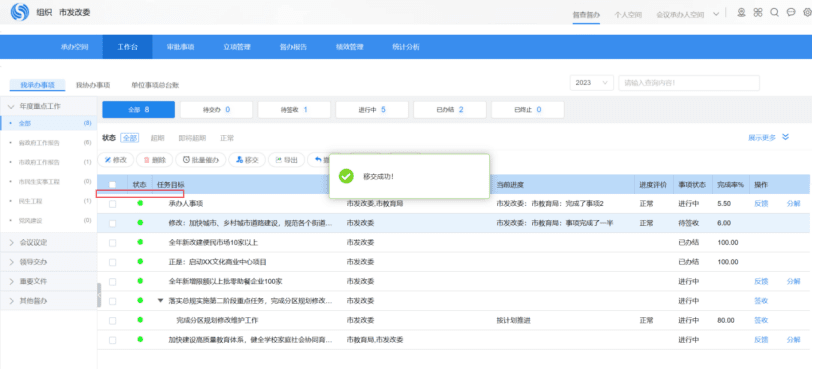
Task: Open the four-square apps grid icon
Action: point(758,12)
